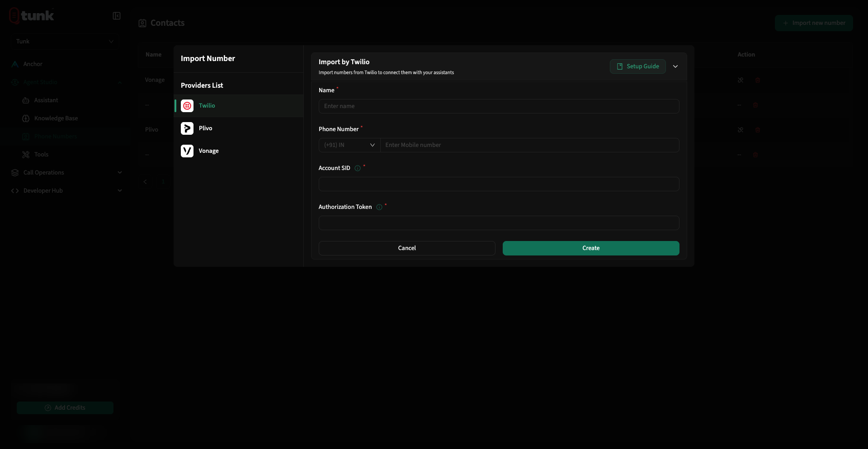Screen dimensions: 868x449
Task: Click the Knowledge Base icon
Action: tap(26, 118)
